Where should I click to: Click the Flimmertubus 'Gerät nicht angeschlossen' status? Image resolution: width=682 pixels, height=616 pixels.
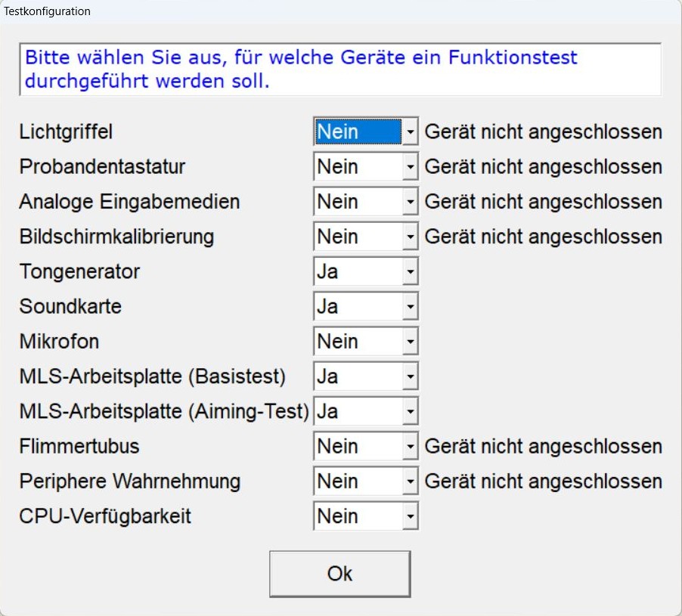click(x=543, y=447)
